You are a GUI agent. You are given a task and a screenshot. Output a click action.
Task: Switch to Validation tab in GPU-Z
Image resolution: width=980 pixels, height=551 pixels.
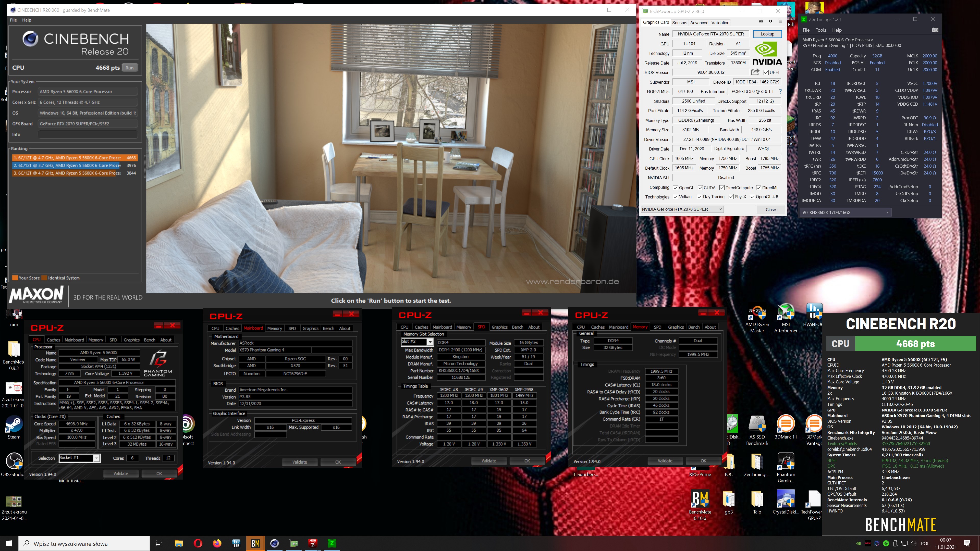[x=720, y=23]
